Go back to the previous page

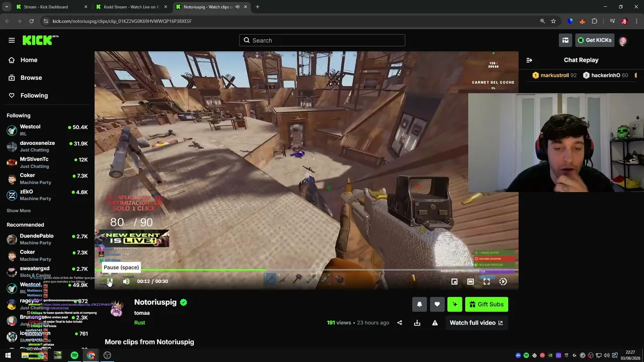7,21
